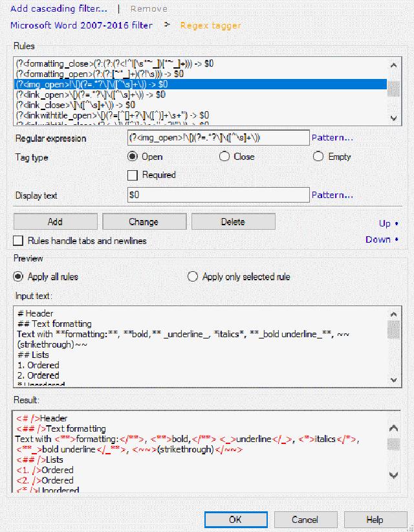Click the Regular expression input field
The width and height of the screenshot is (414, 532).
click(x=219, y=138)
